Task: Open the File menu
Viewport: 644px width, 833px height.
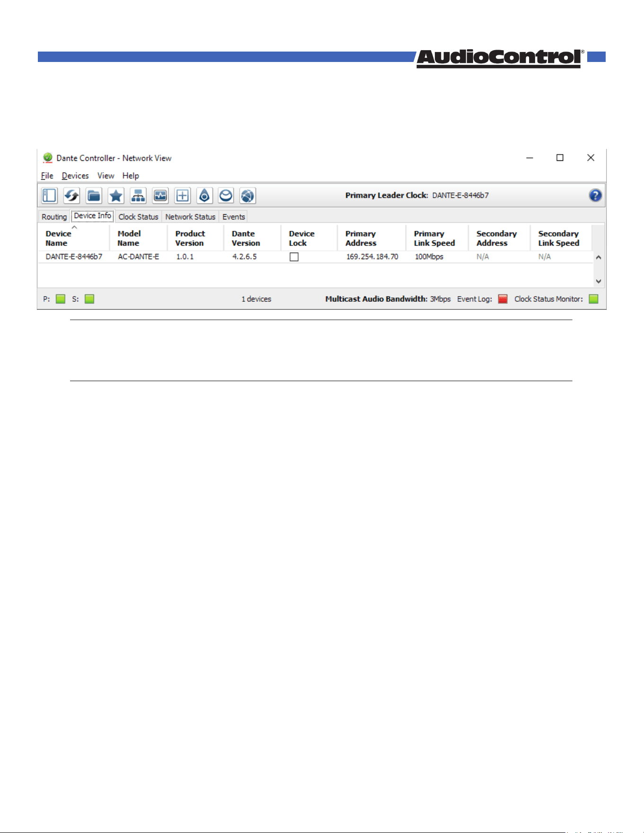Action: 47,176
